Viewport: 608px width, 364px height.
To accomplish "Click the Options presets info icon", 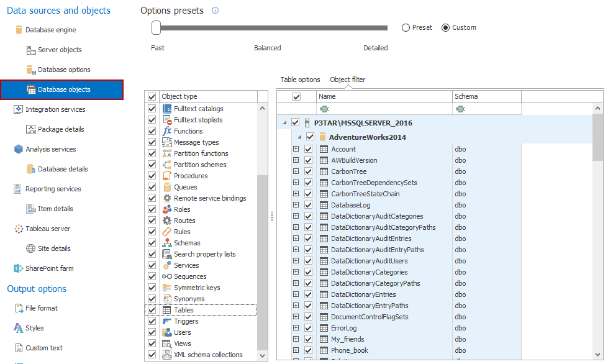I will [x=216, y=11].
